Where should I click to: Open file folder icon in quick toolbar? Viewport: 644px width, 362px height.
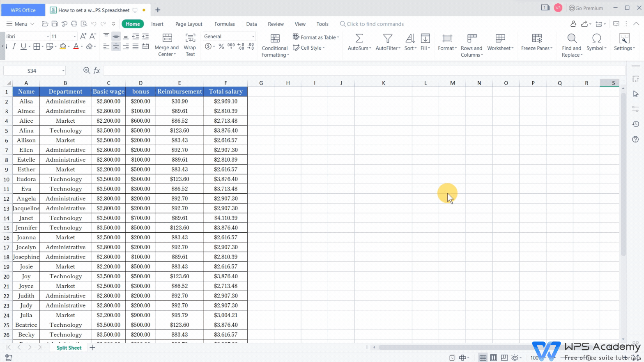pyautogui.click(x=45, y=24)
